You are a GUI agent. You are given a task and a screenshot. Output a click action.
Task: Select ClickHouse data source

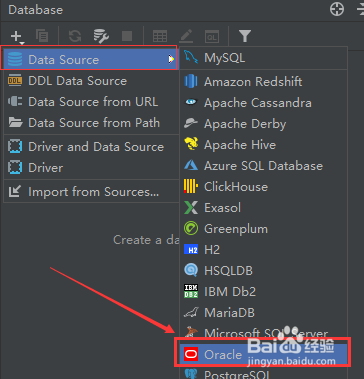tap(264, 187)
